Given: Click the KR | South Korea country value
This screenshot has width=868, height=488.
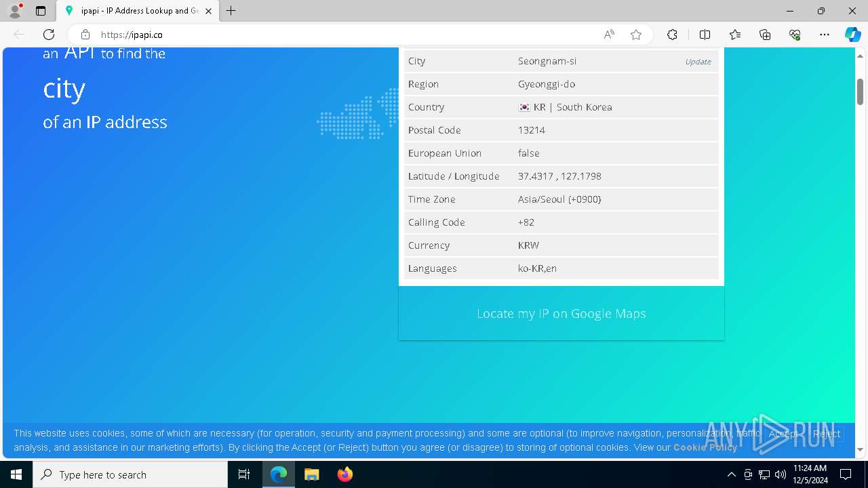Looking at the screenshot, I should 565,107.
